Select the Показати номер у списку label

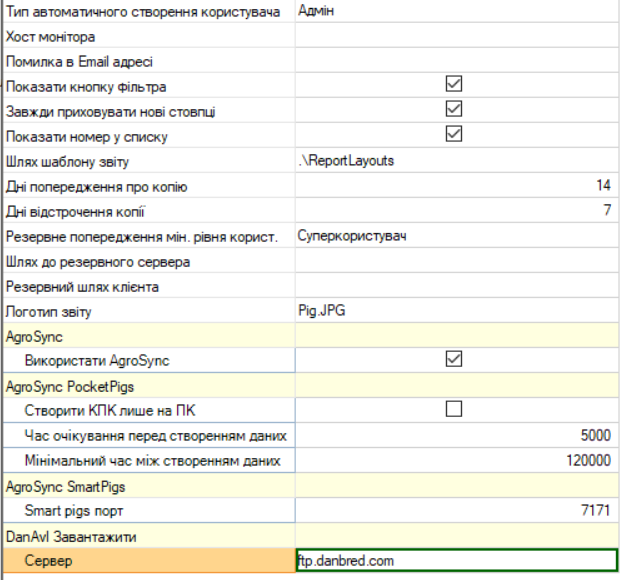(x=87, y=137)
